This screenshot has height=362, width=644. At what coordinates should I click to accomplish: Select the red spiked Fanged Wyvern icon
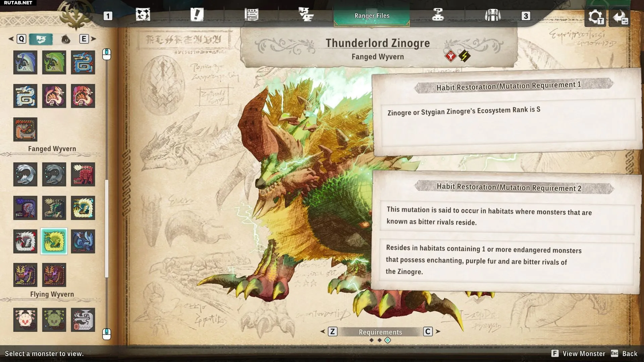tap(83, 174)
